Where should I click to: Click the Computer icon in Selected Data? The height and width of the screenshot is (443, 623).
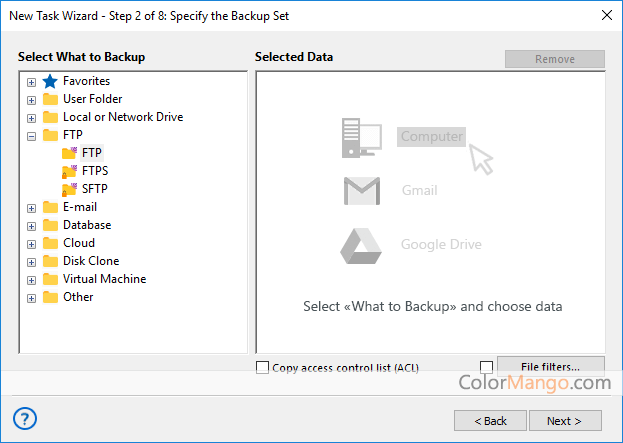coord(360,136)
